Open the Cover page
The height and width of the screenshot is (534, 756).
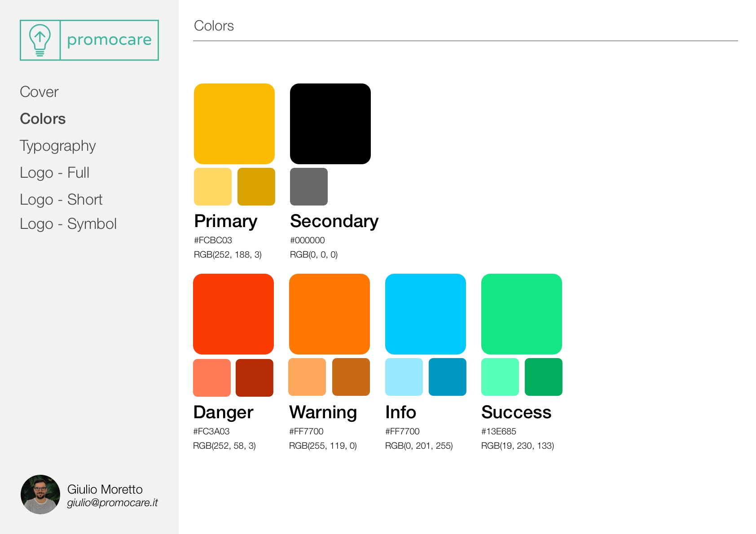[x=39, y=92]
